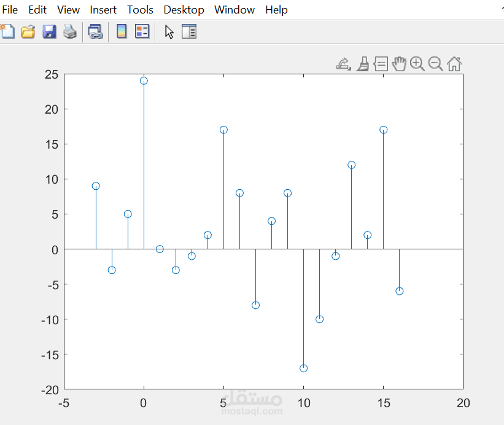Screen dimensions: 504x425
Task: Select the Zoom Out magnifier
Action: pos(435,64)
